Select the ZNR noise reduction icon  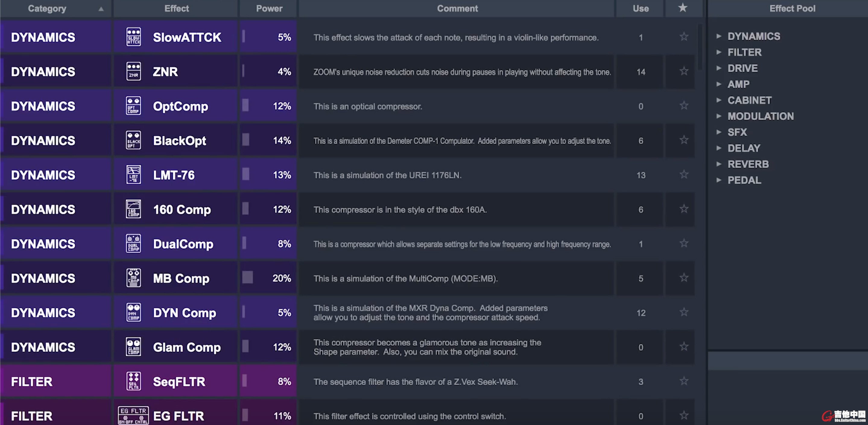(133, 71)
